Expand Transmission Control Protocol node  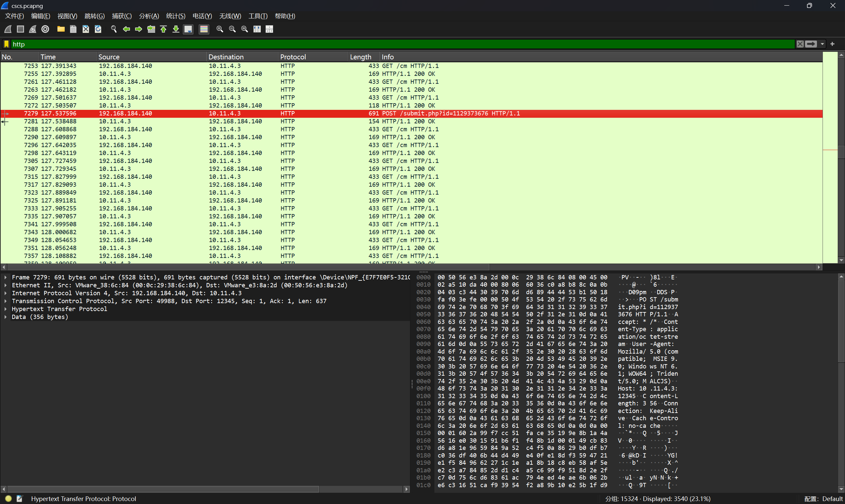click(5, 301)
